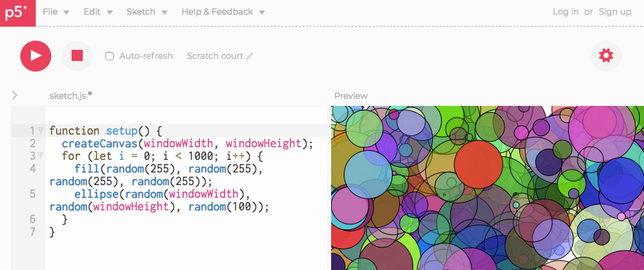Click line number 2 in the gutter
This screenshot has width=644, height=270.
click(33, 144)
